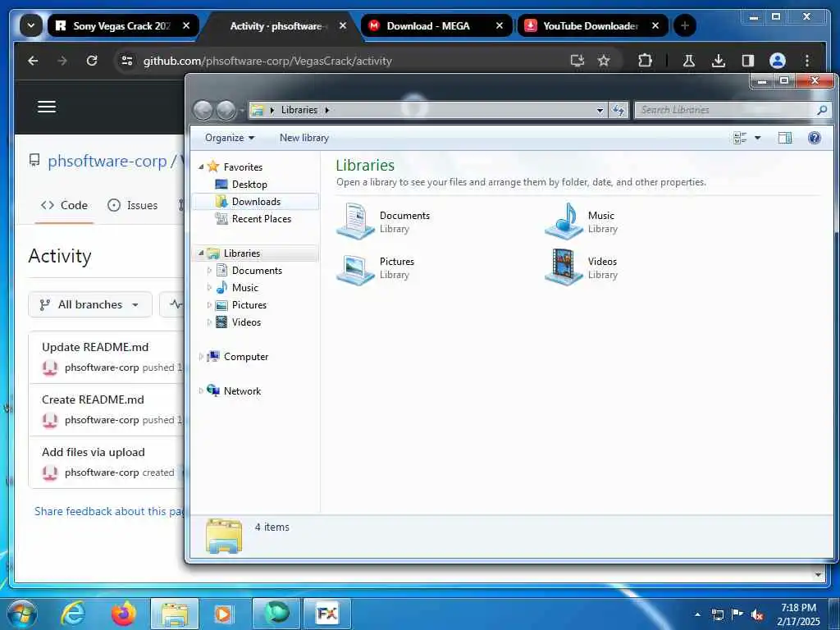Expand Pictures node in navigation tree
This screenshot has width=840, height=630.
point(209,305)
